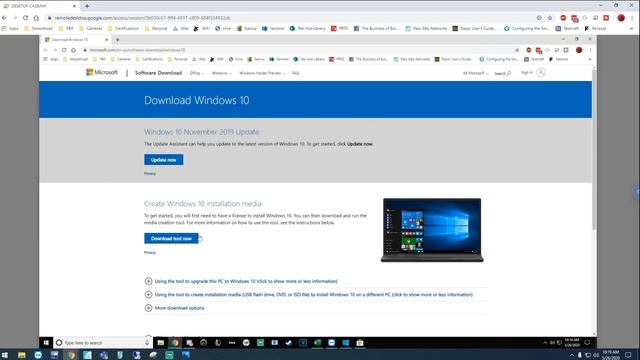
Task: Click Home icon in outer Chrome toolbar
Action: pyautogui.click(x=36, y=18)
